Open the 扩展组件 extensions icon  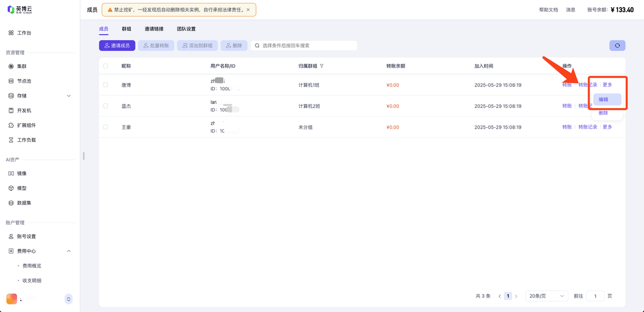point(11,125)
